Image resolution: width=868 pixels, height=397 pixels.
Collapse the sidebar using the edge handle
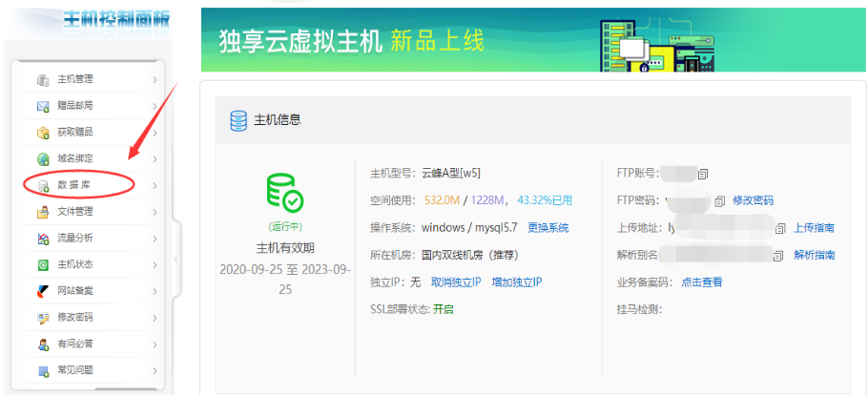[x=176, y=260]
